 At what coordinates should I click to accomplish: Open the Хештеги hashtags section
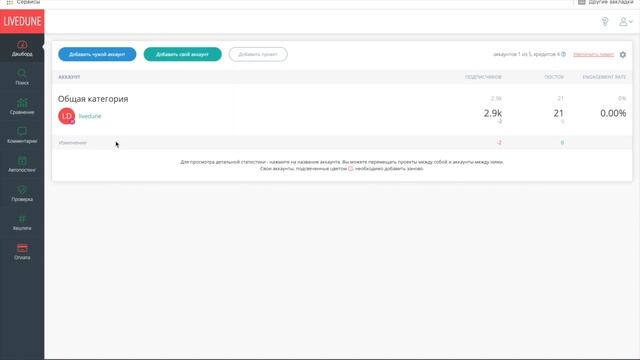(x=22, y=222)
